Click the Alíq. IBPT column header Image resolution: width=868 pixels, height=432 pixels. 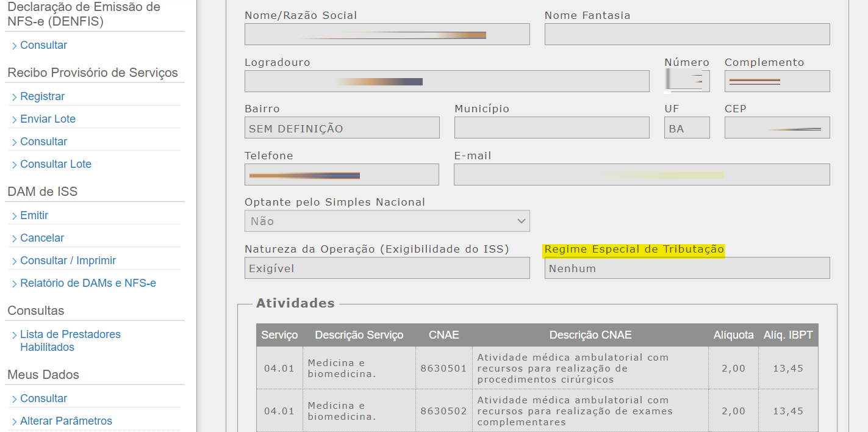tap(789, 335)
